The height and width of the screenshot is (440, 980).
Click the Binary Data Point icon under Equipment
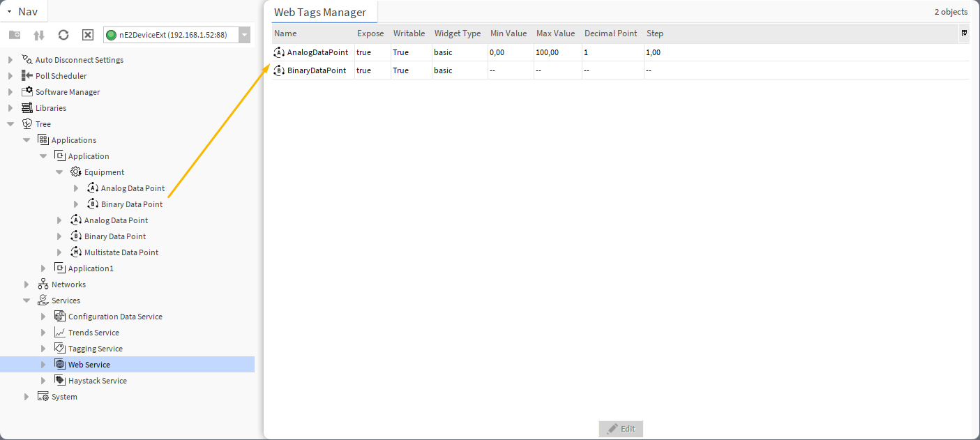pos(93,204)
